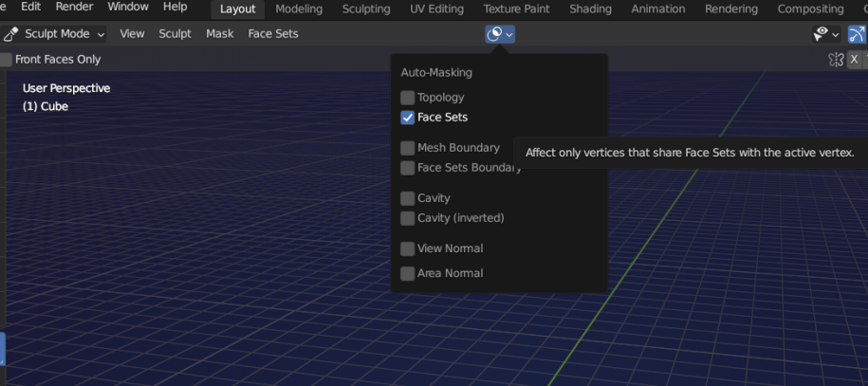This screenshot has width=868, height=386.
Task: Enable Cavity (inverted) checkbox
Action: pos(407,218)
